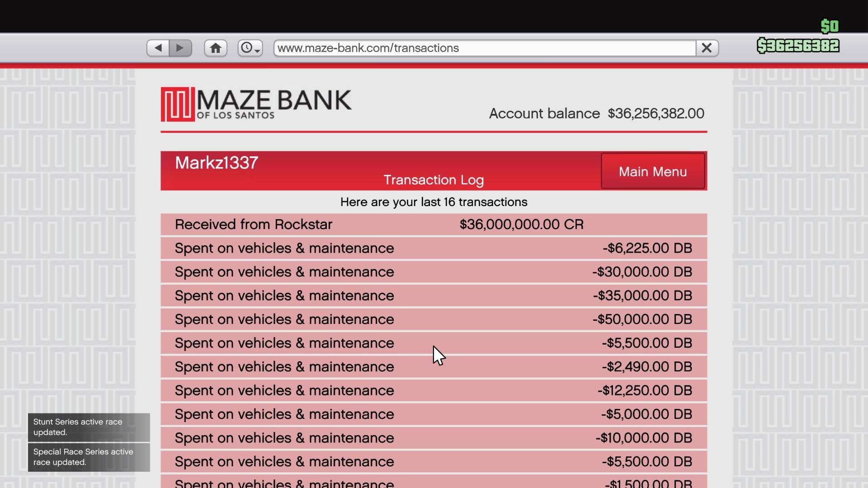Select the Received from Rockstar transaction

[433, 224]
